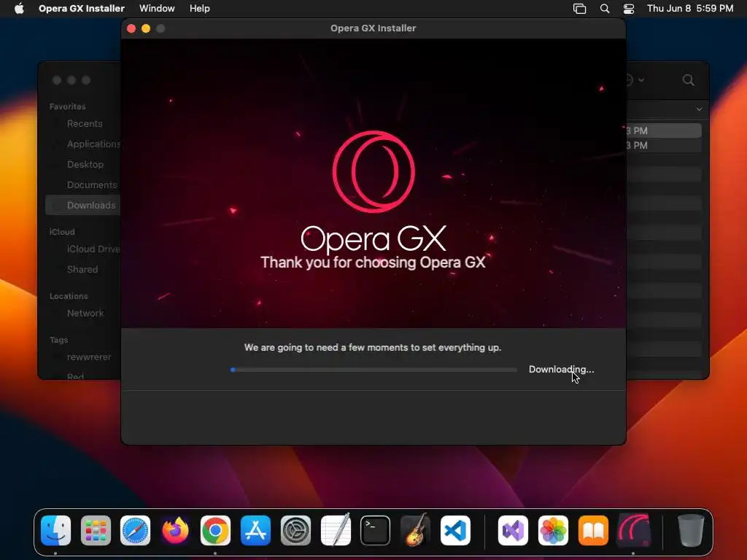Minimize the Opera GX Installer window
This screenshot has height=560, width=747.
(146, 28)
